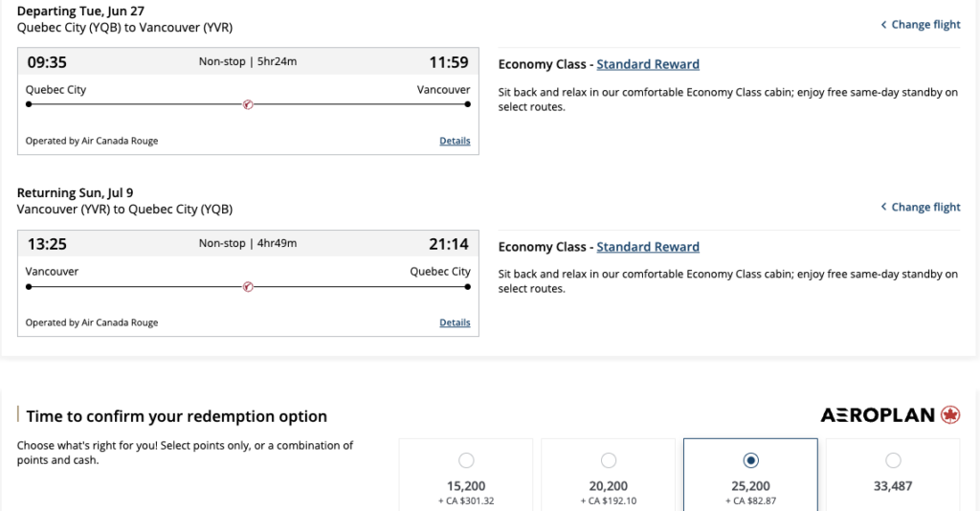Viewport: 980px width, 511px height.
Task: Click the Aeroplan maple leaf logo
Action: point(950,414)
